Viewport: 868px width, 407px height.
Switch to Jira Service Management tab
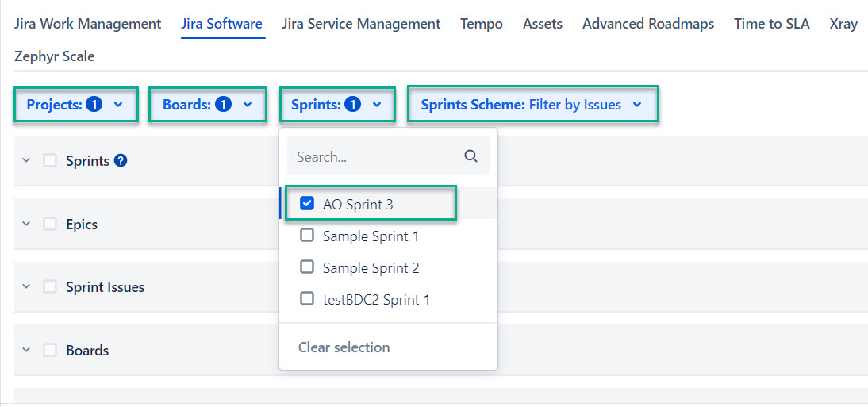coord(361,24)
